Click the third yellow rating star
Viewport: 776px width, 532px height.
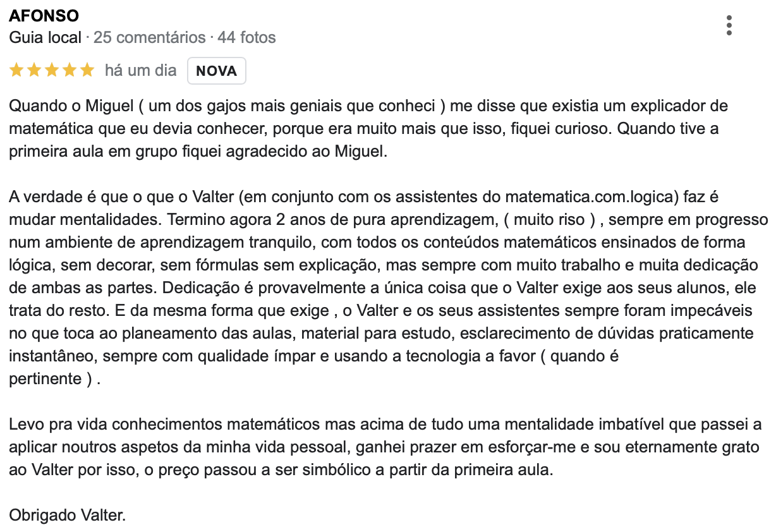coord(52,70)
